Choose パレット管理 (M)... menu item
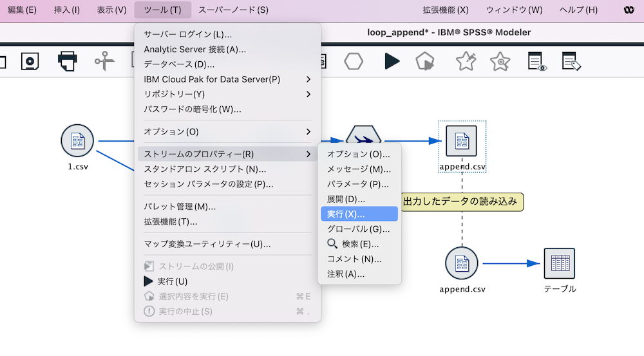Screen dimensions: 644x356 [x=227, y=207]
